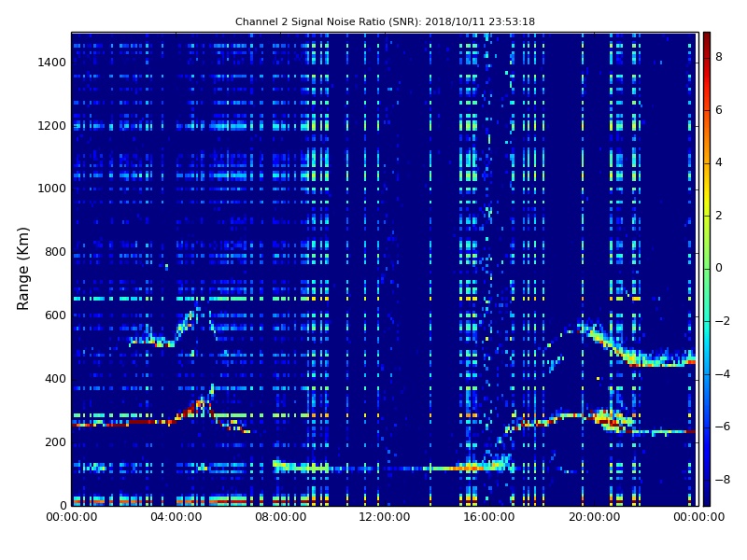Click the 1000 range axis tick label
This screenshot has width=747, height=560.
[x=51, y=189]
